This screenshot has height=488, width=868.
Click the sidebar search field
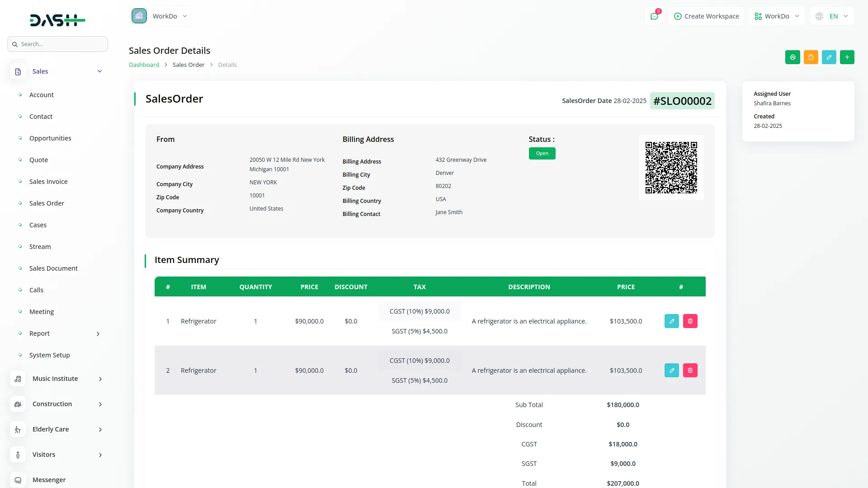pyautogui.click(x=57, y=44)
